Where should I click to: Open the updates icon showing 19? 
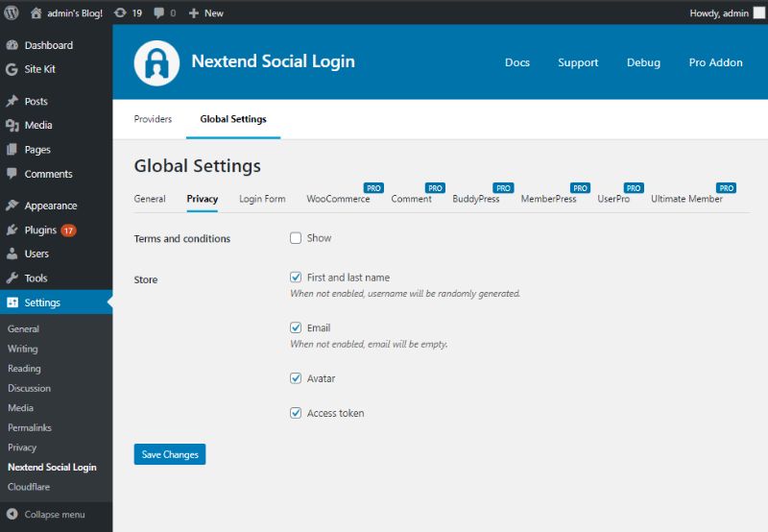click(121, 12)
